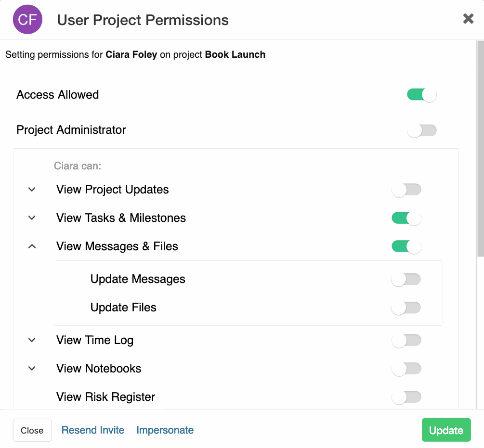This screenshot has height=448, width=484.
Task: Enable the Project Administrator toggle
Action: [x=422, y=130]
